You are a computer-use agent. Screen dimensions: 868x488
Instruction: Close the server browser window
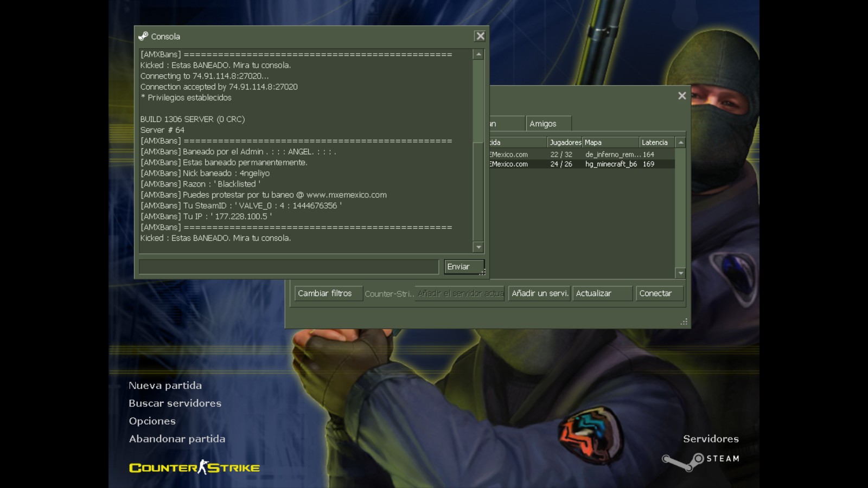click(682, 96)
